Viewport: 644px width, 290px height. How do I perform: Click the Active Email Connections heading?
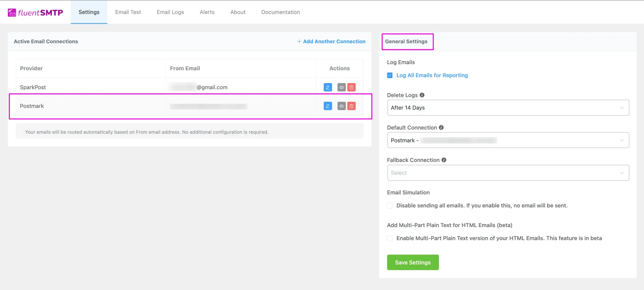(x=46, y=41)
